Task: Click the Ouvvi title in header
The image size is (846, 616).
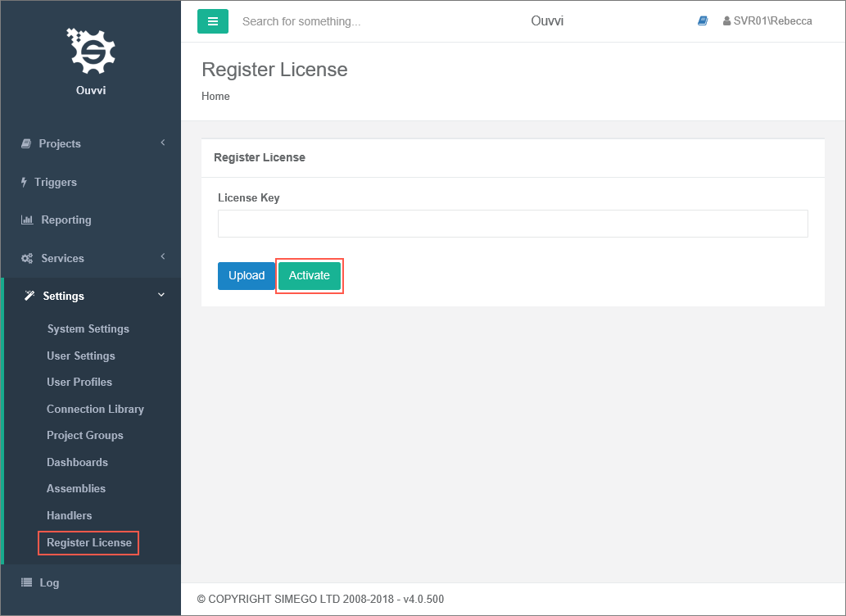Action: (547, 20)
